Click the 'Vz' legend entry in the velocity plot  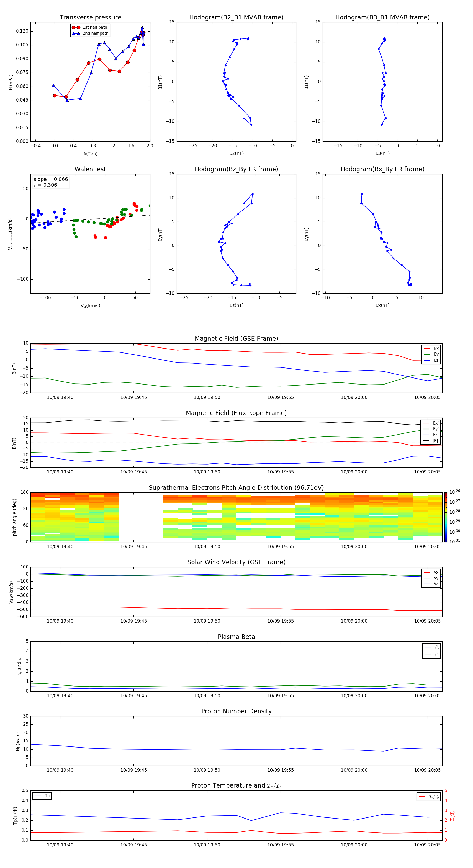(x=431, y=584)
